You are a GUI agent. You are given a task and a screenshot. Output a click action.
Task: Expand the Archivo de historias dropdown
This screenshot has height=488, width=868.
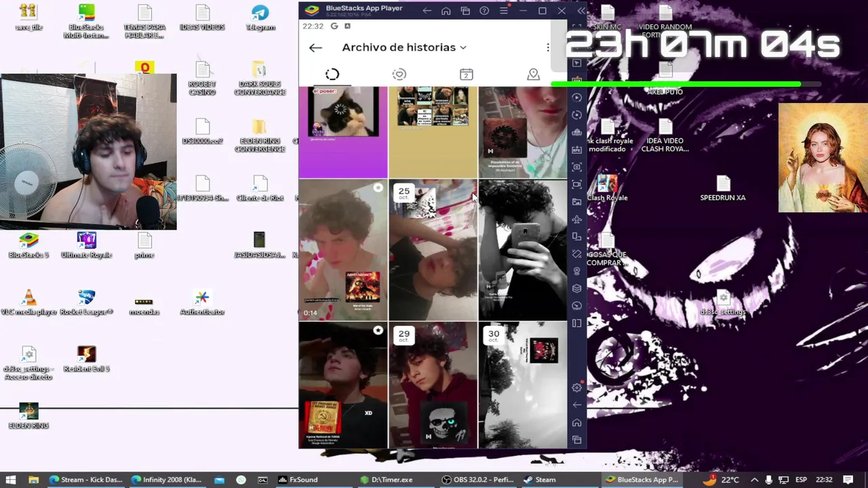[x=404, y=47]
